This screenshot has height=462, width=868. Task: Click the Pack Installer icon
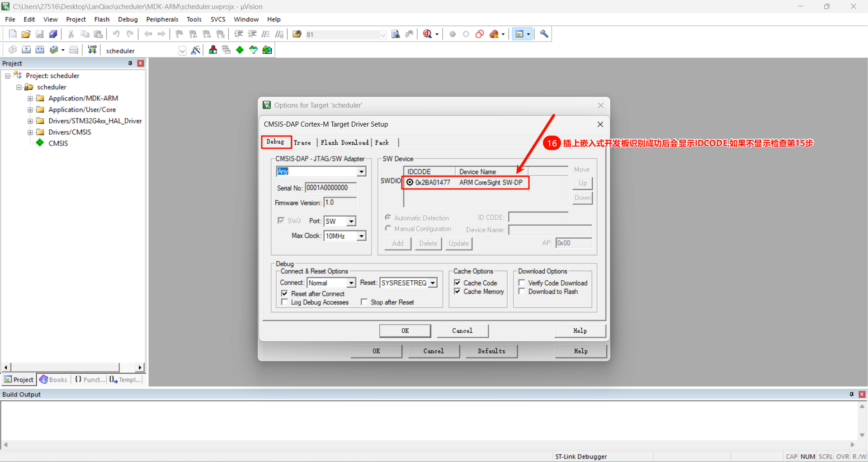point(267,50)
